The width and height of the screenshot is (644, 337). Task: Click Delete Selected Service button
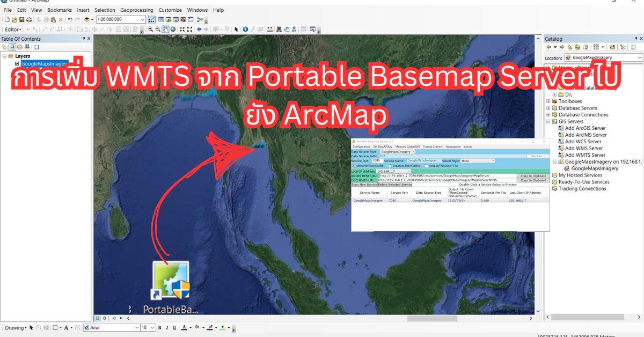point(395,184)
